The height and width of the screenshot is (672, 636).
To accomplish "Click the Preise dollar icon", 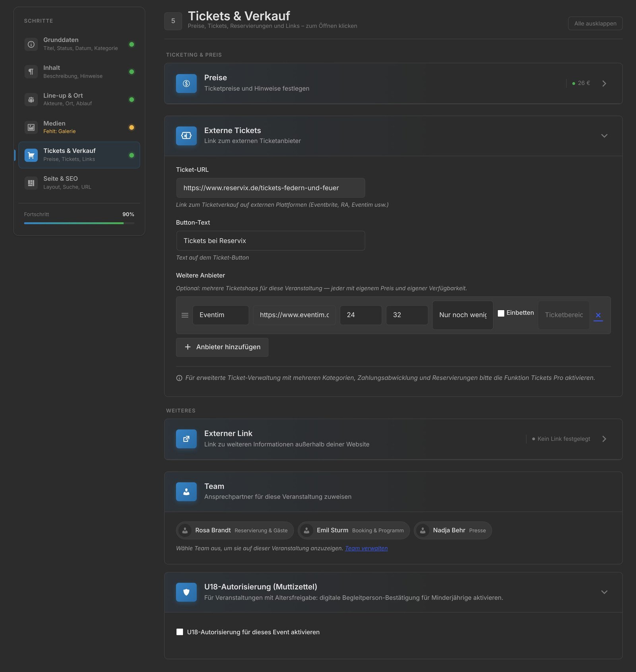I will [186, 84].
